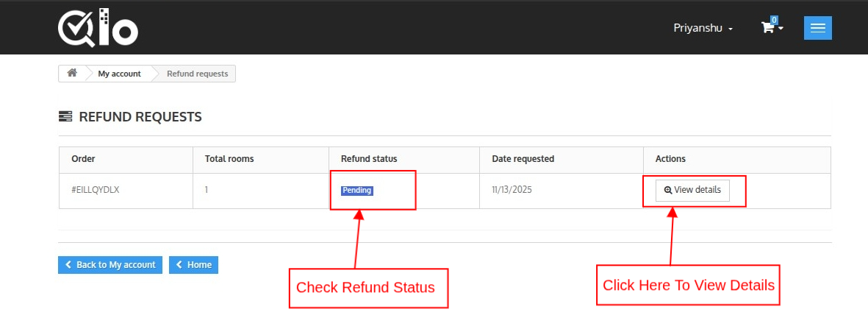868x318 pixels.
Task: Open the Priyanshu user account dropdown
Action: (x=703, y=28)
